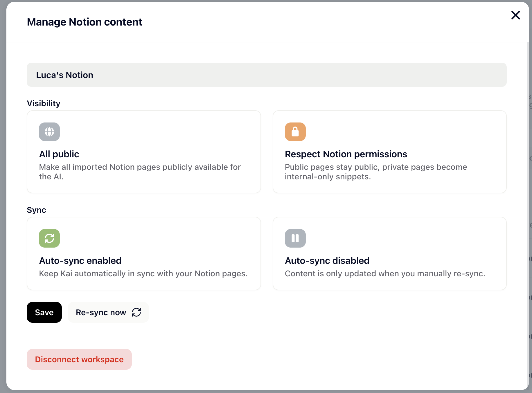
Task: Click the circular arrows beside Re-sync now
Action: coord(136,312)
